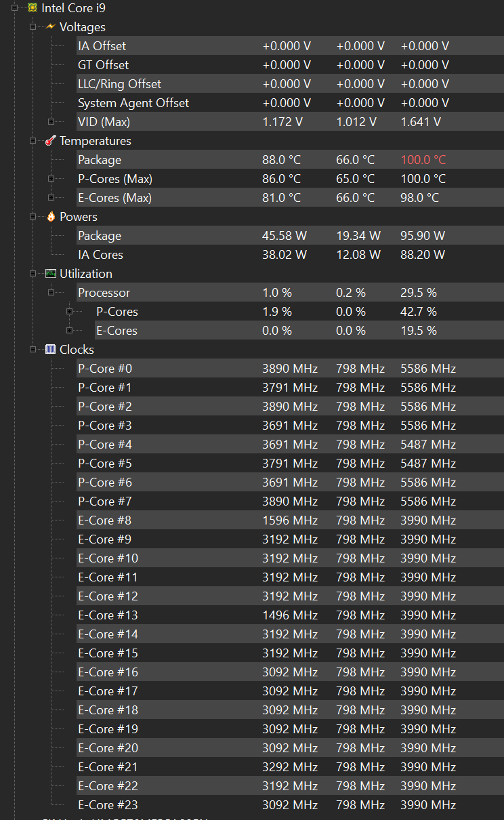This screenshot has width=504, height=820.
Task: Select the Voltages group label
Action: [x=83, y=27]
